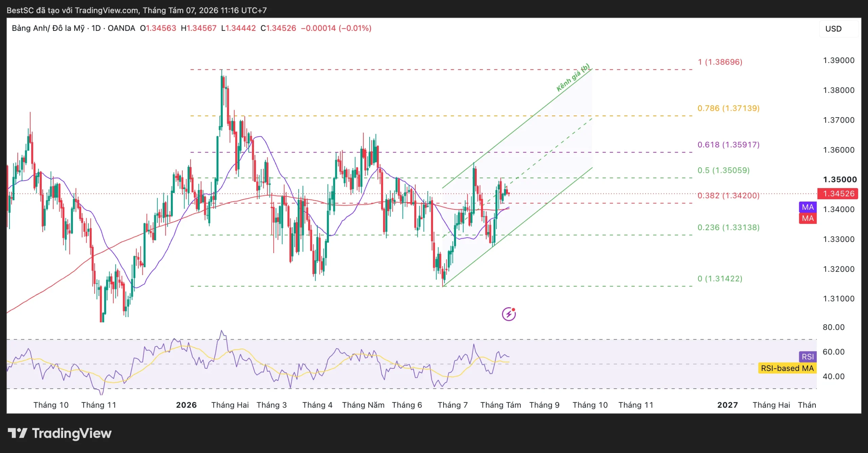Select the 0.618 (1.35917) Fibonacci level label
Image resolution: width=868 pixels, height=453 pixels.
click(x=728, y=145)
